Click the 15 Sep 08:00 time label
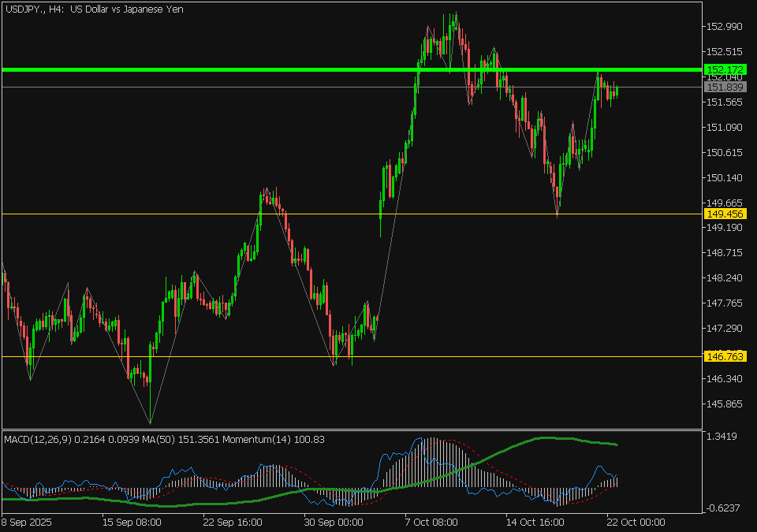Screen dimensions: 757x532 coord(132,522)
